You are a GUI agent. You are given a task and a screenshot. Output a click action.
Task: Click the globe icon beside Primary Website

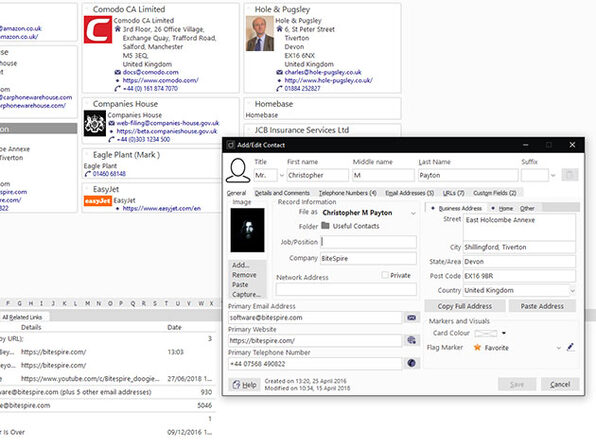pos(411,340)
